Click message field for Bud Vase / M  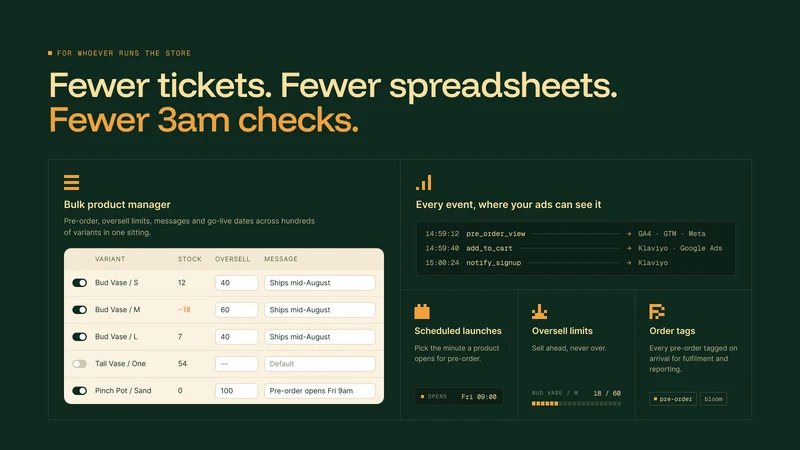pos(320,310)
